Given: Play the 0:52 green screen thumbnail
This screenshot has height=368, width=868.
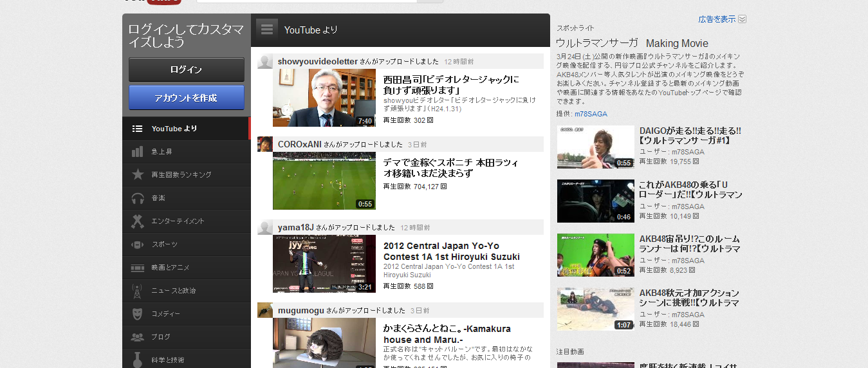Looking at the screenshot, I should (596, 255).
